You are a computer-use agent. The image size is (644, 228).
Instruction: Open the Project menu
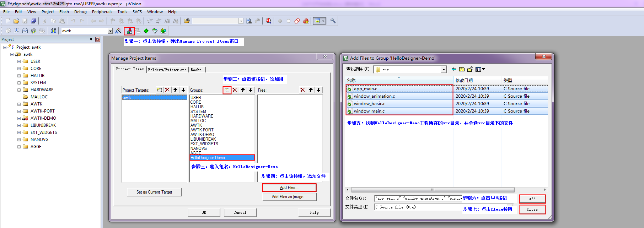(x=48, y=12)
